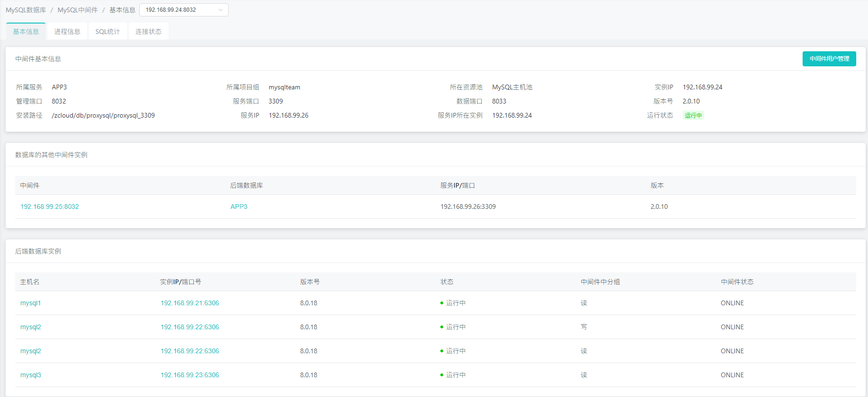Screen dimensions: 868x397
Task: Open the 192.168.99.24:8032 instance dropdown
Action: point(183,10)
